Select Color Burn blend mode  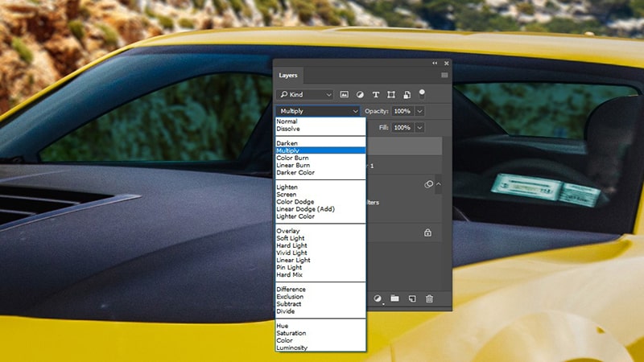click(320, 158)
